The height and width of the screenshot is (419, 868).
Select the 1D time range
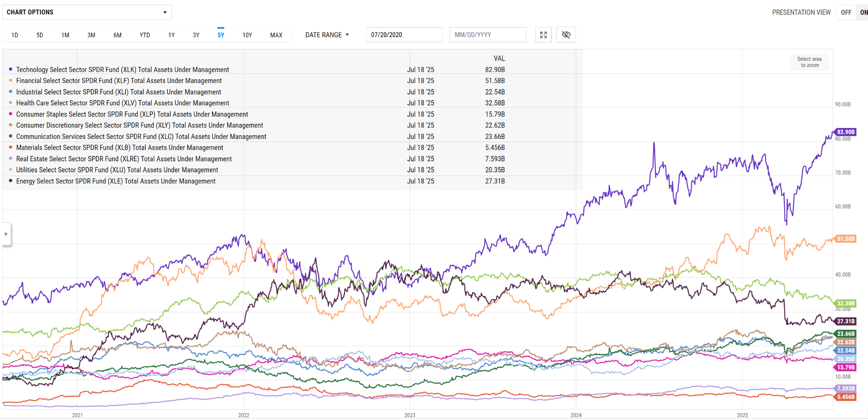[15, 35]
